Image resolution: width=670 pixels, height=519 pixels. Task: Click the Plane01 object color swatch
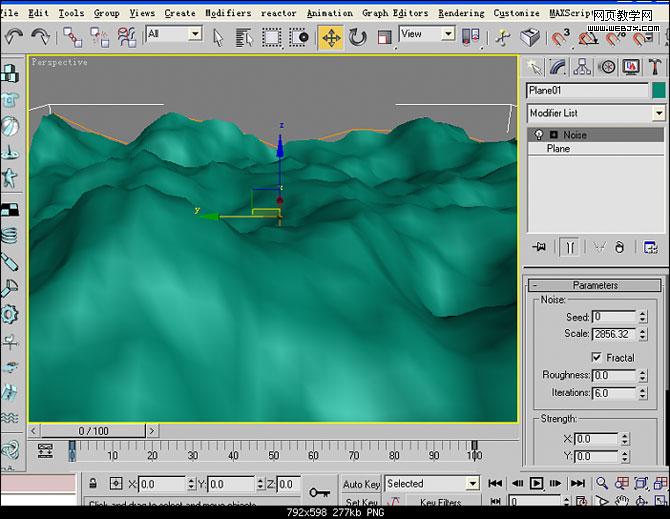pos(658,90)
